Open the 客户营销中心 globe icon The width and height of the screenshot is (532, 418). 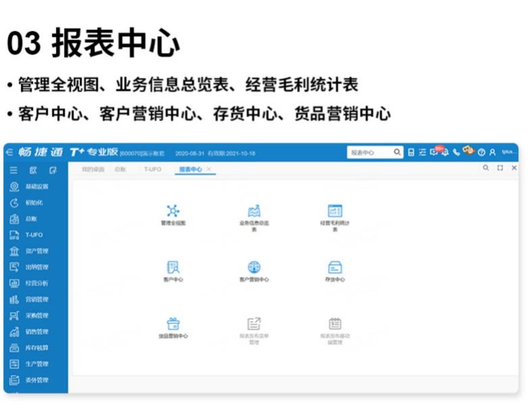pos(253,267)
